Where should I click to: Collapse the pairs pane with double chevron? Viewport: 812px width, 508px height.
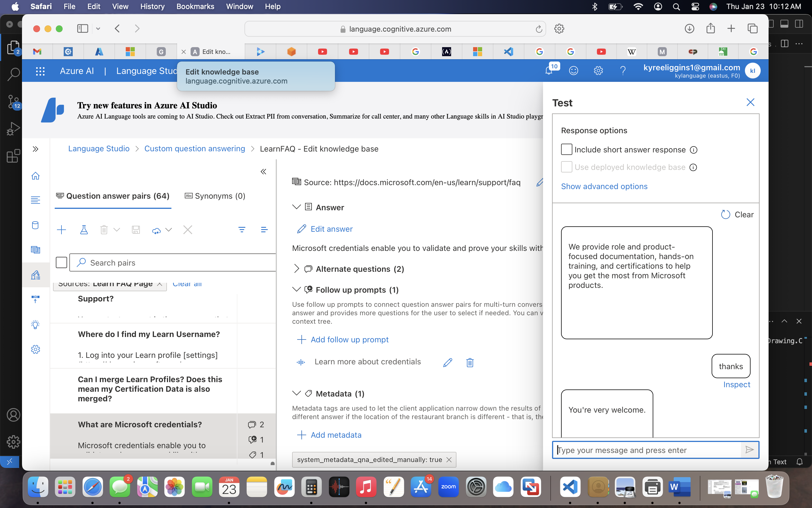[263, 172]
